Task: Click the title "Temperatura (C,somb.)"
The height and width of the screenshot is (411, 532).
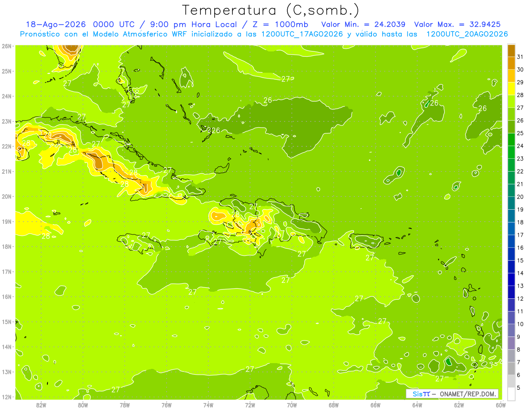Action: 270,10
